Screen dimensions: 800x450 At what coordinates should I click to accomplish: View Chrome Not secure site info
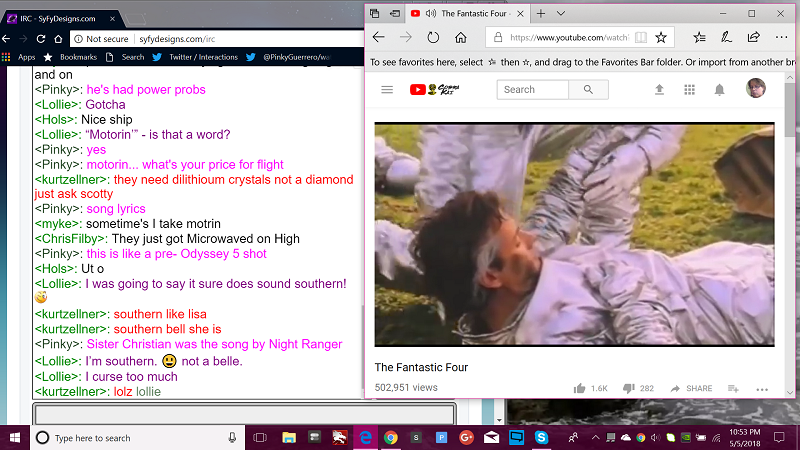102,39
